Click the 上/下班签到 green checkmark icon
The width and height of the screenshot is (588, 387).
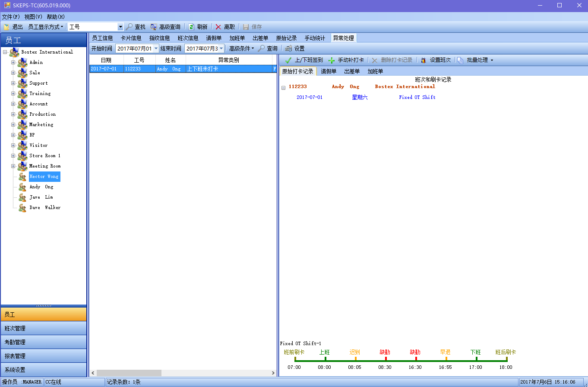288,60
